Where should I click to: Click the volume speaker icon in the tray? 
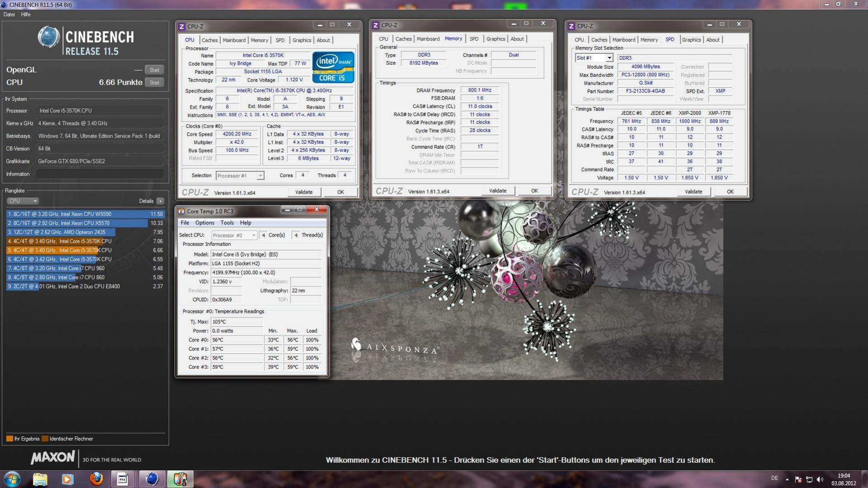pyautogui.click(x=820, y=479)
